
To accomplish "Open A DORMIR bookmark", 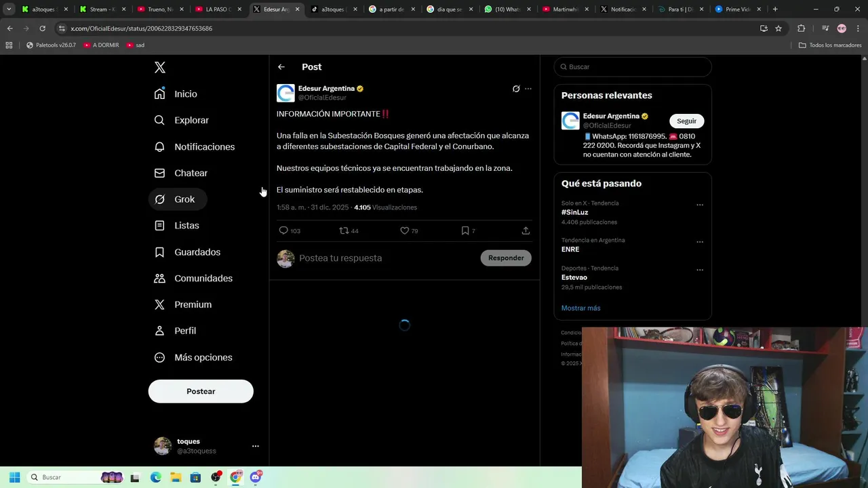I will tap(101, 45).
